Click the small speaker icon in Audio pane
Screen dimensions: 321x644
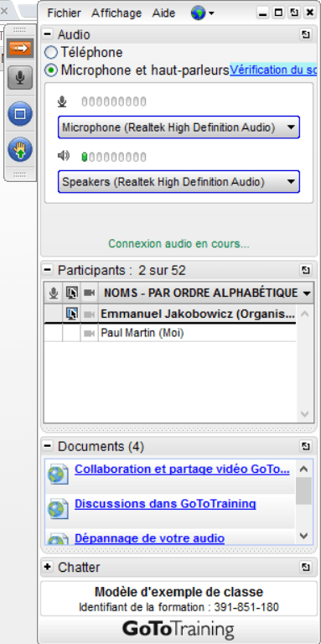63,156
